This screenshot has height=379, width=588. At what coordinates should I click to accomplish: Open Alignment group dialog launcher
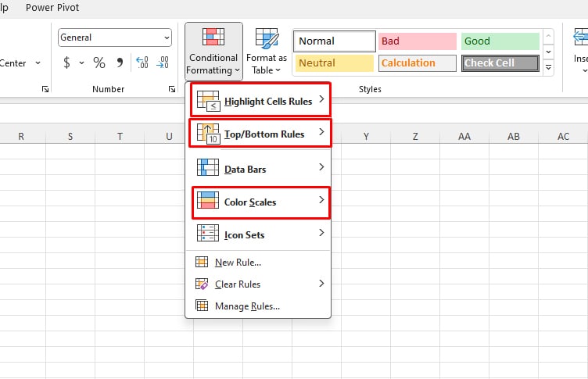point(45,89)
